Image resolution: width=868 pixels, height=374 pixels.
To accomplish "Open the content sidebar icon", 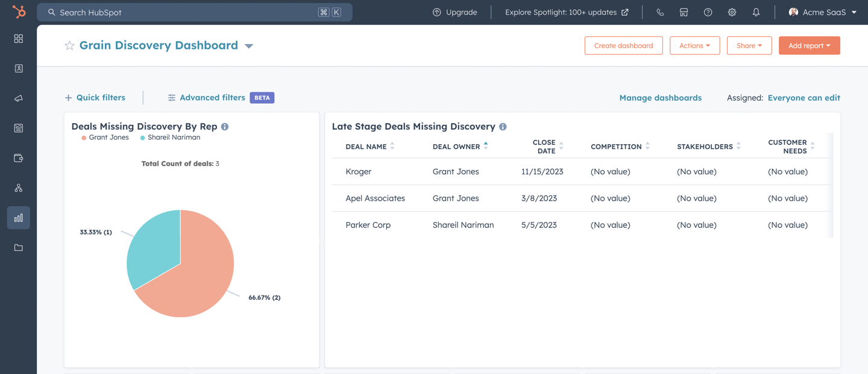I will pyautogui.click(x=19, y=128).
